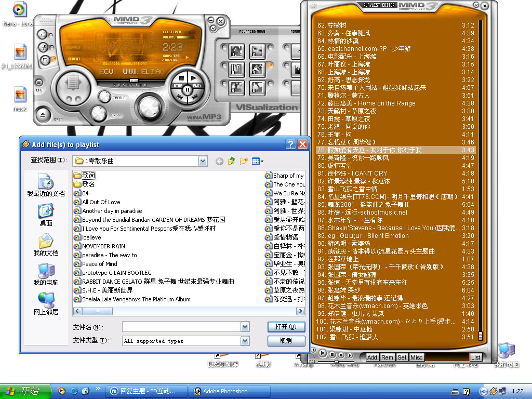The height and width of the screenshot is (399, 532).
Task: Open 桌面 in places sidebar
Action: coord(46,215)
